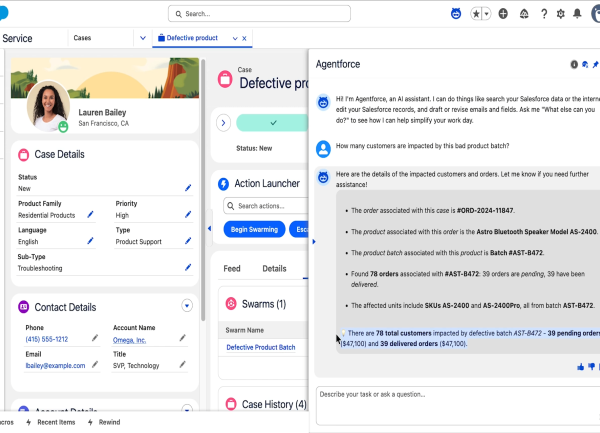The image size is (600, 433).
Task: Click the Describe your task input box
Action: tap(458, 405)
